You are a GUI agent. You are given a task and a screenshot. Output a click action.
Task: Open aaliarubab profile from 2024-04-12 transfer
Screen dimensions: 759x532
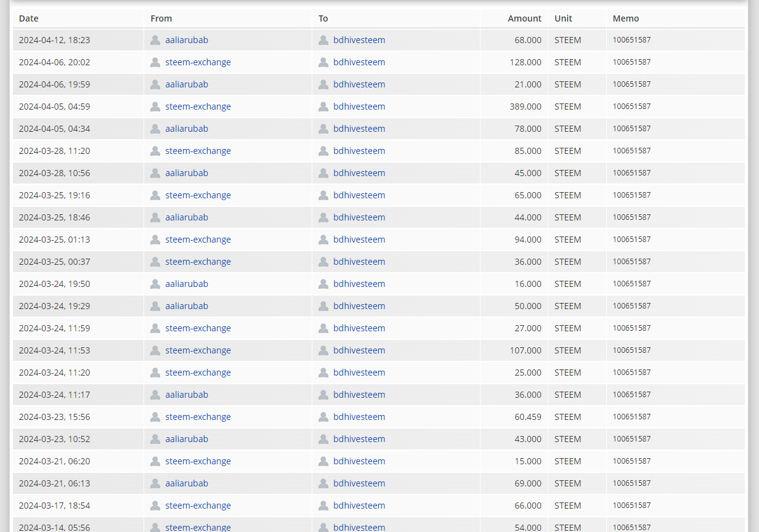(187, 40)
